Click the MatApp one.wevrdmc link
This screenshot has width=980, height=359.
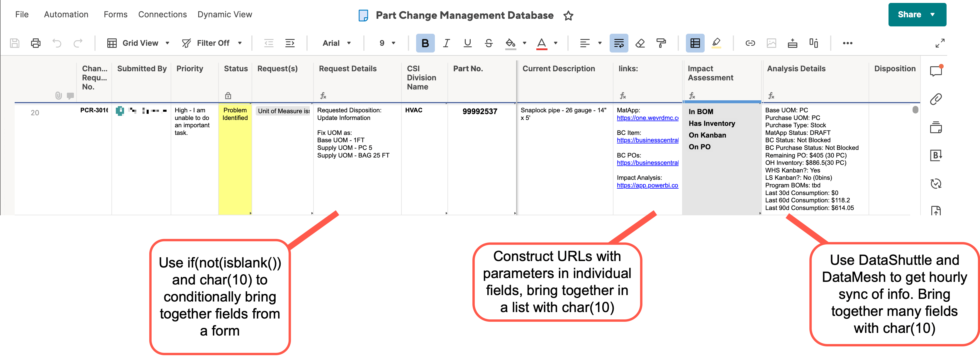[x=647, y=118]
